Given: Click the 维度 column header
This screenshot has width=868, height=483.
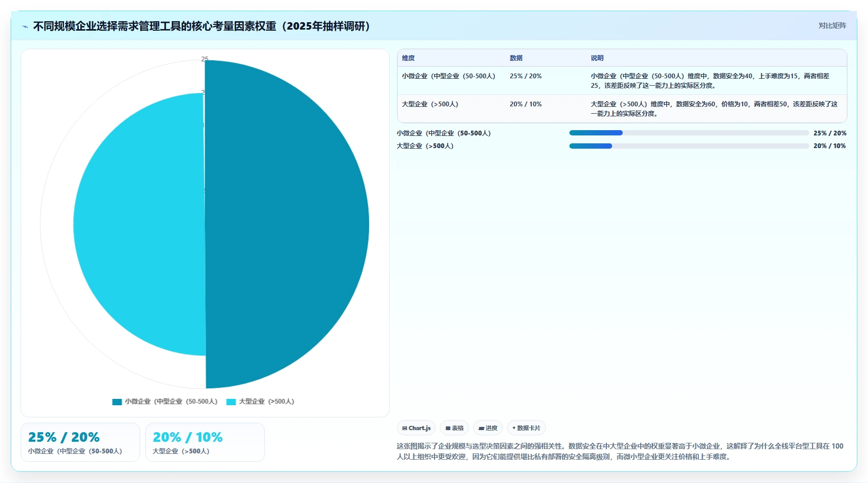Looking at the screenshot, I should pyautogui.click(x=408, y=58).
